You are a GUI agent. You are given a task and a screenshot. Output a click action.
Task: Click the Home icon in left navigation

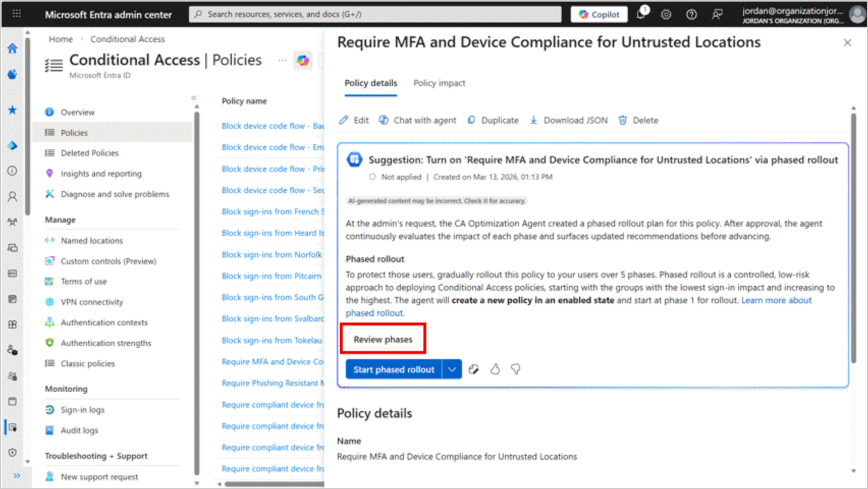[13, 49]
